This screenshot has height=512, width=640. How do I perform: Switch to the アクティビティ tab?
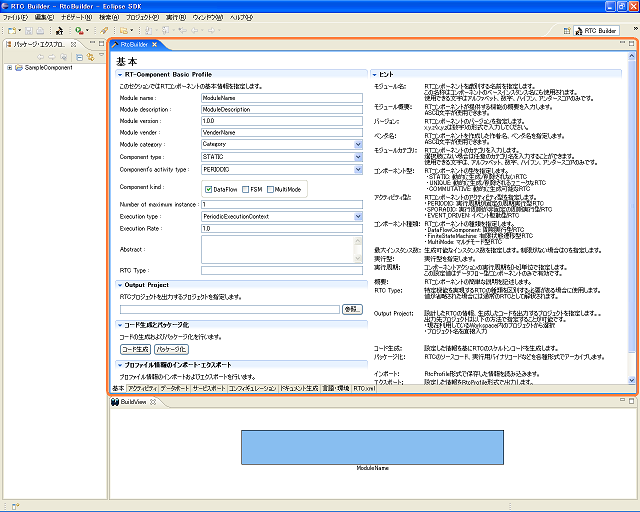click(x=142, y=388)
